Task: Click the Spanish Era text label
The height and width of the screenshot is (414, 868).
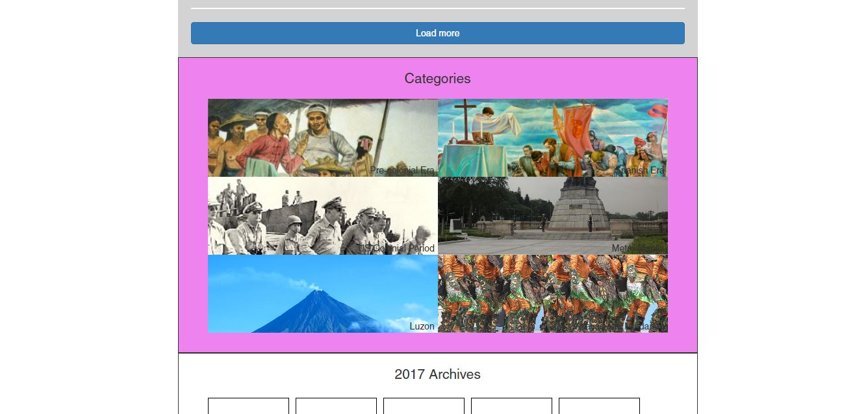Action: click(x=640, y=170)
